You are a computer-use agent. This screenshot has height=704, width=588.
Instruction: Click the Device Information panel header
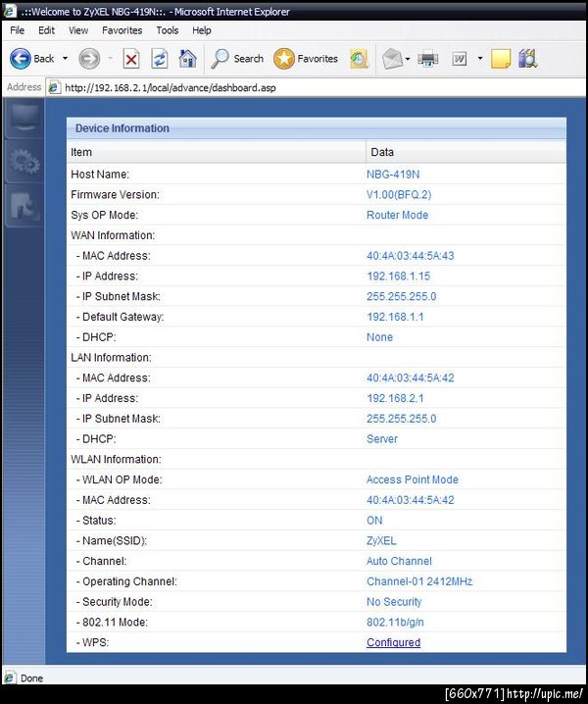click(317, 128)
